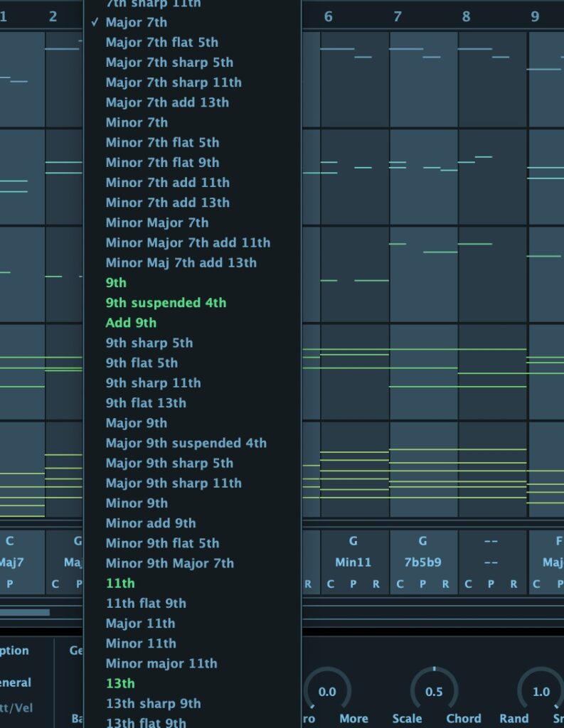Toggle the P button under G 7b5b9
Viewport: 564px width, 728px height.
coord(422,584)
